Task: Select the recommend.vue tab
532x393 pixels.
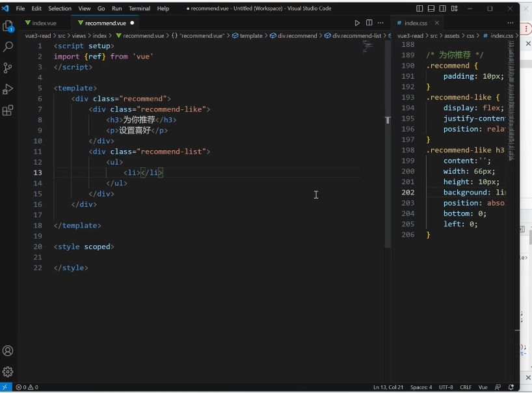Action: pos(105,23)
